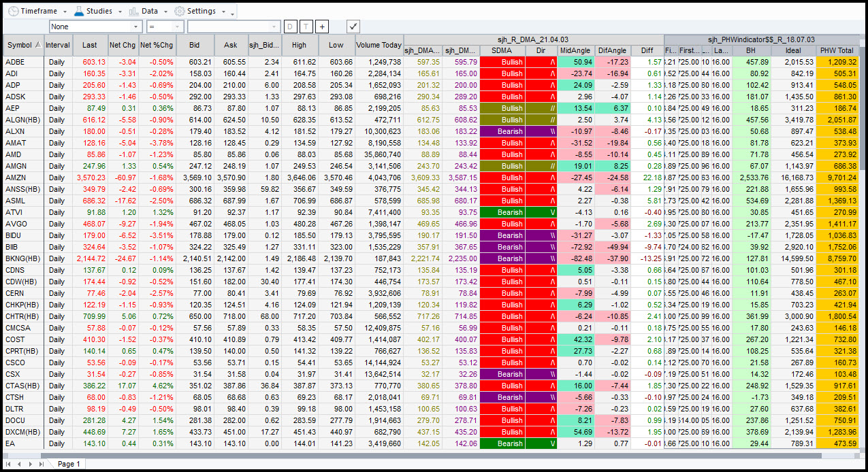
Task: Apply the filter with the checkmark button
Action: point(353,27)
